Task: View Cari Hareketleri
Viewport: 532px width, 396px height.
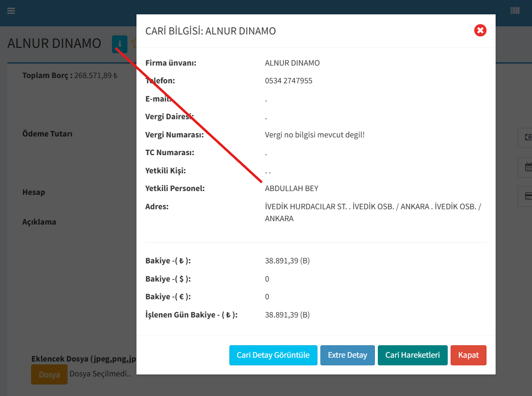Action: point(412,355)
